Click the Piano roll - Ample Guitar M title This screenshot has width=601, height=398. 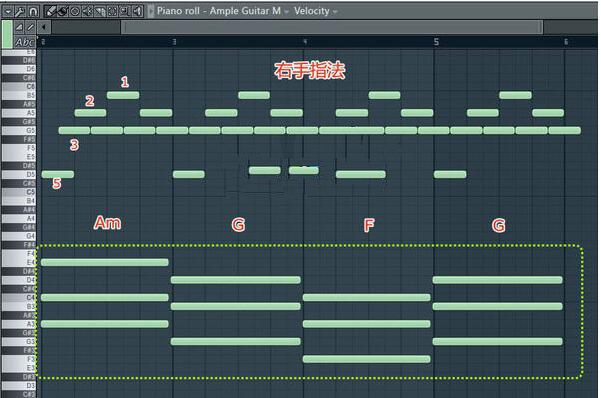[219, 11]
